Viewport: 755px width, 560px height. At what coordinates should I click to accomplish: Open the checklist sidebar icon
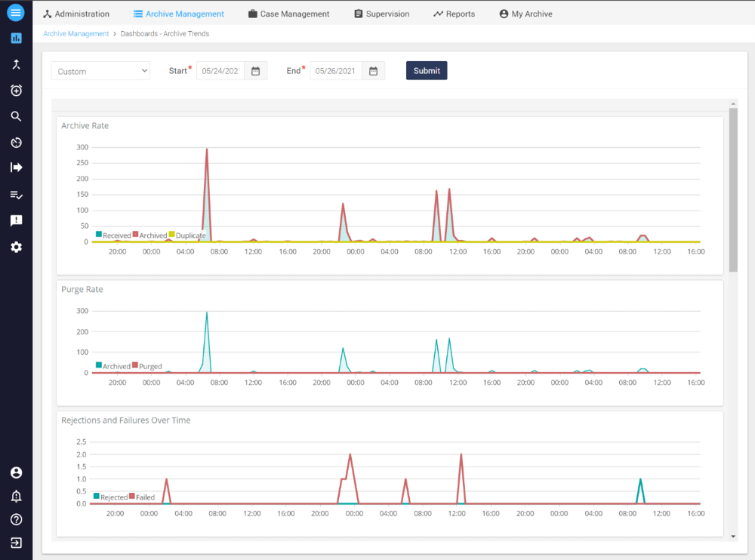point(16,195)
